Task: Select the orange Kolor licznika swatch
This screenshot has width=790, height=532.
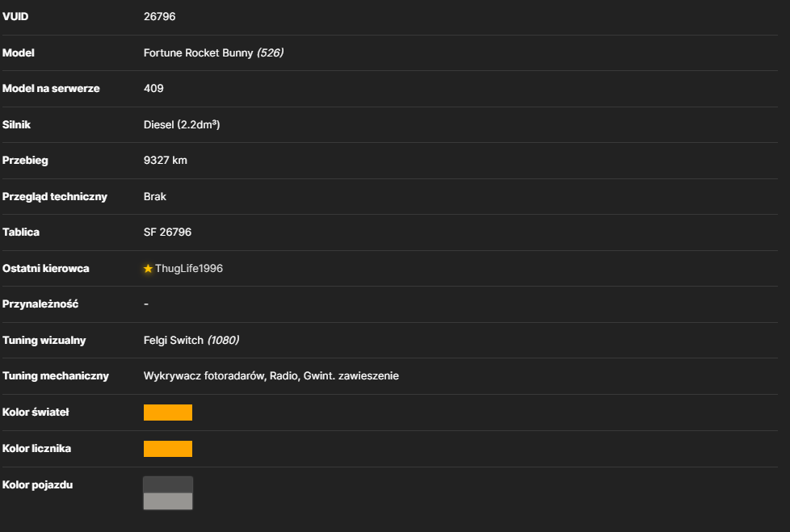Action: pyautogui.click(x=168, y=449)
